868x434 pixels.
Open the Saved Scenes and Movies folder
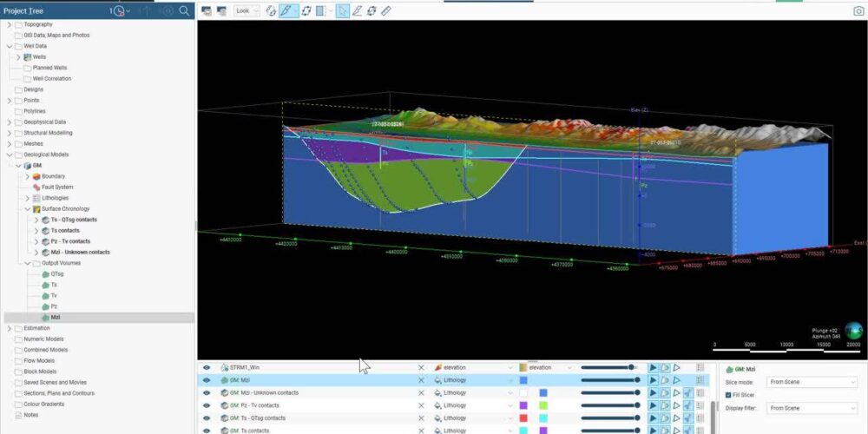55,383
